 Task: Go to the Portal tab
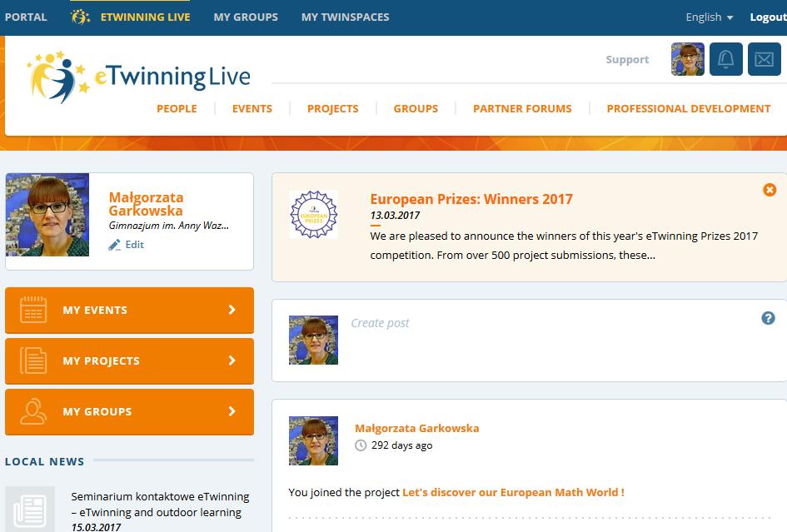pos(26,17)
